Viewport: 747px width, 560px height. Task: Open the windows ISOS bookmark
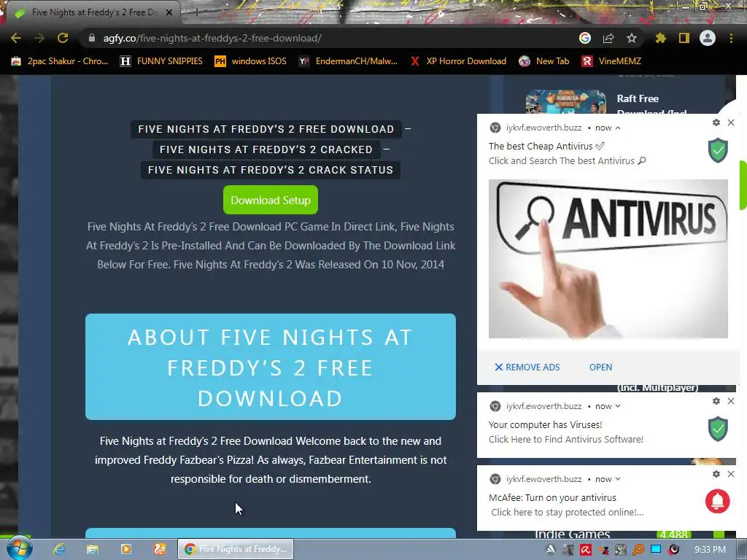(x=251, y=61)
